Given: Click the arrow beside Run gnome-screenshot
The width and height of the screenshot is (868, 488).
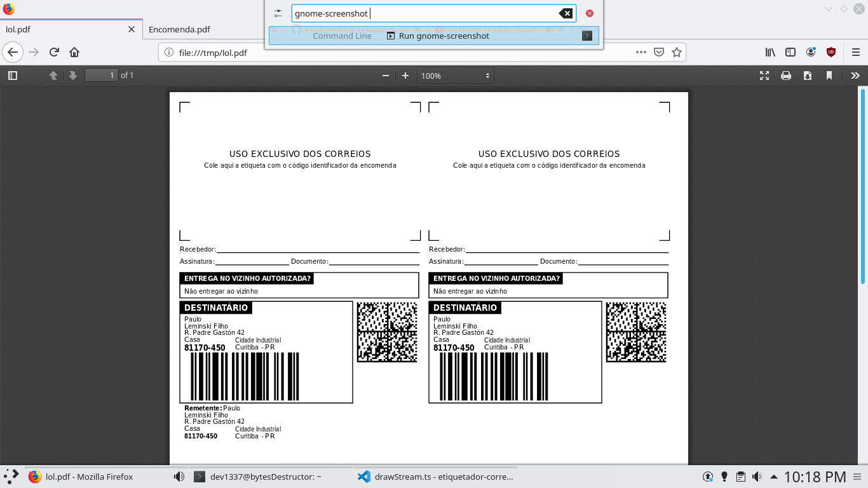Looking at the screenshot, I should point(587,36).
